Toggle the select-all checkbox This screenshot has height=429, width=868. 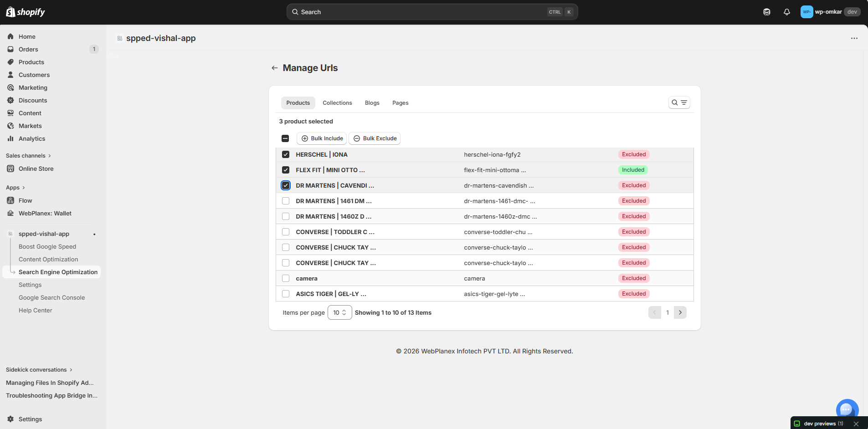point(285,138)
